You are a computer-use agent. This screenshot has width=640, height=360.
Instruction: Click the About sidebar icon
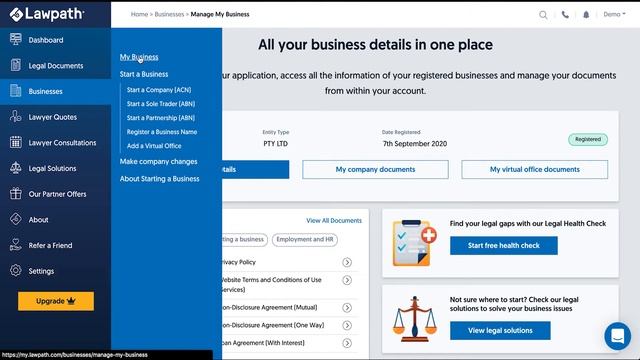coord(16,219)
